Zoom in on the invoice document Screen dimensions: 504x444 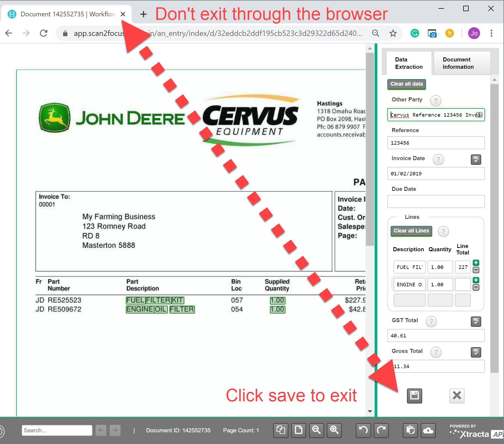pyautogui.click(x=334, y=430)
